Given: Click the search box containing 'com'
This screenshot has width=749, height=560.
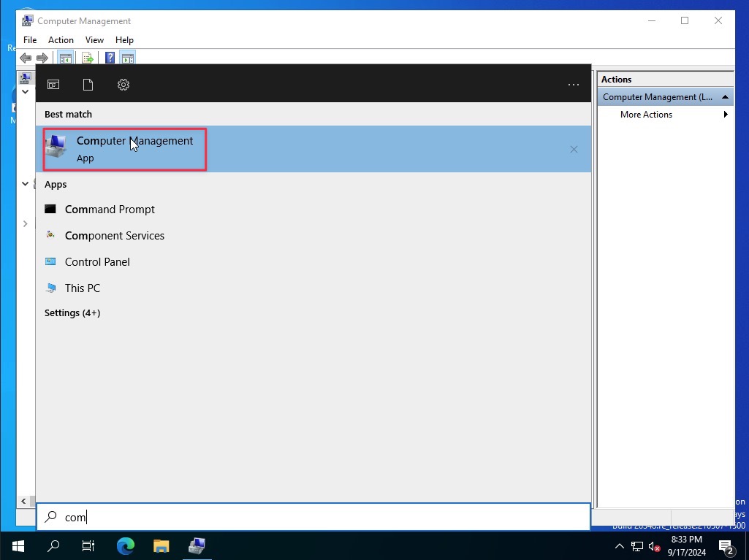Looking at the screenshot, I should click(313, 516).
